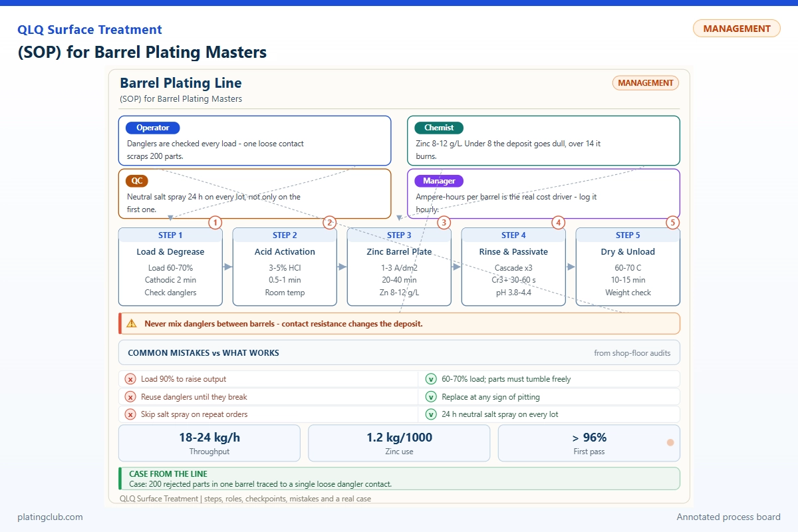Select the QC role tag
Screen dimensions: 798x532
(137, 181)
